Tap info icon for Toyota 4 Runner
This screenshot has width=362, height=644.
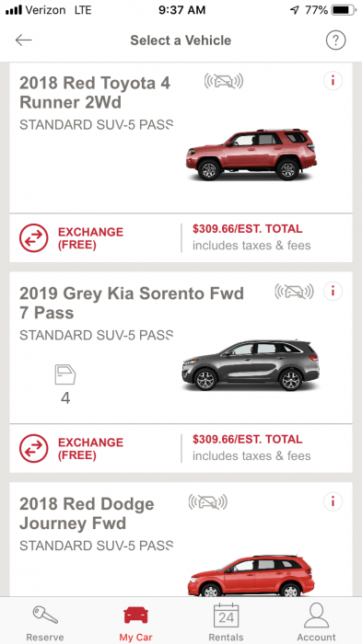[x=333, y=81]
